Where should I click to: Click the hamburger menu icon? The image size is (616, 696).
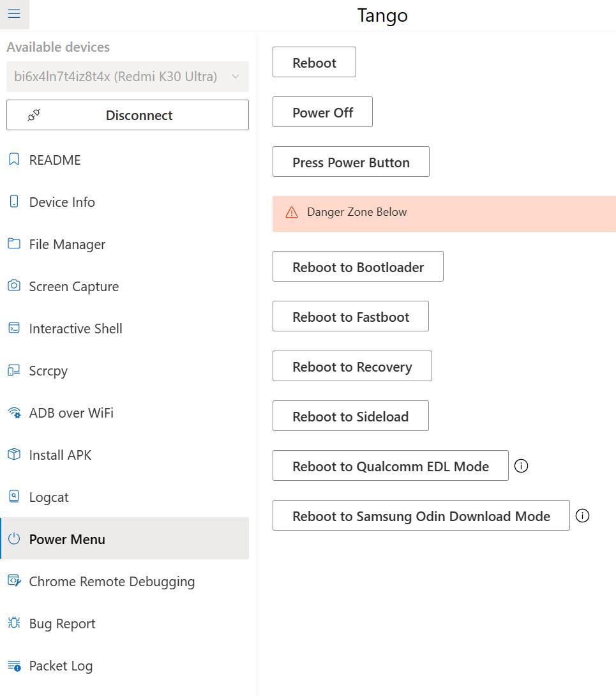[14, 14]
